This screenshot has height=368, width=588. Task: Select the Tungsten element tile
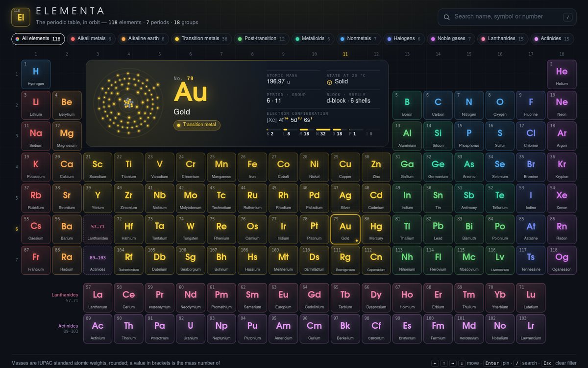tap(191, 229)
